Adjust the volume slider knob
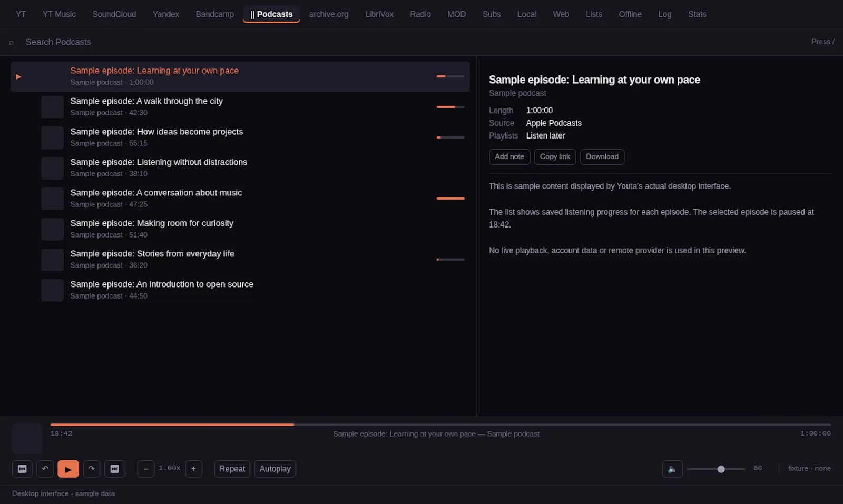This screenshot has height=504, width=843. click(x=721, y=469)
